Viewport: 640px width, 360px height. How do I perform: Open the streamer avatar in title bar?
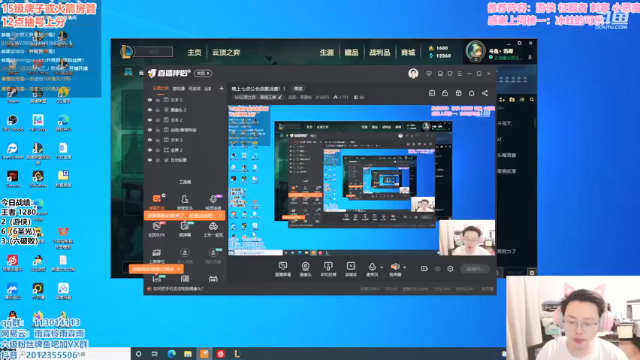413,73
